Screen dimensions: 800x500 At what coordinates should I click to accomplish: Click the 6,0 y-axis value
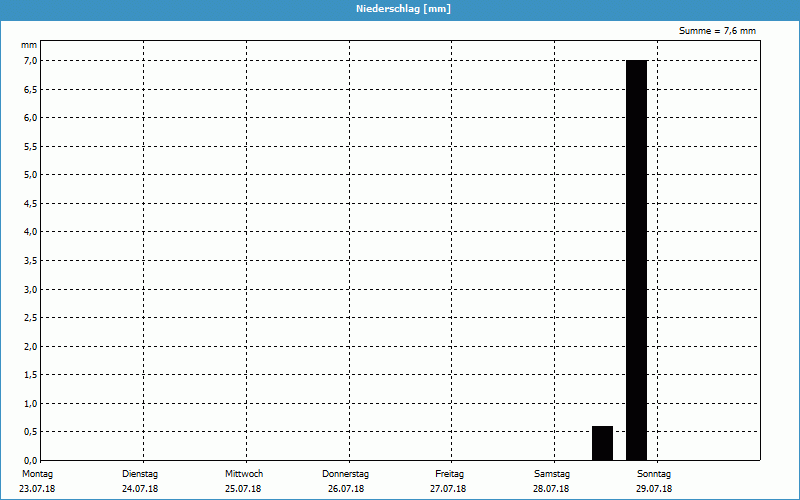pos(30,118)
